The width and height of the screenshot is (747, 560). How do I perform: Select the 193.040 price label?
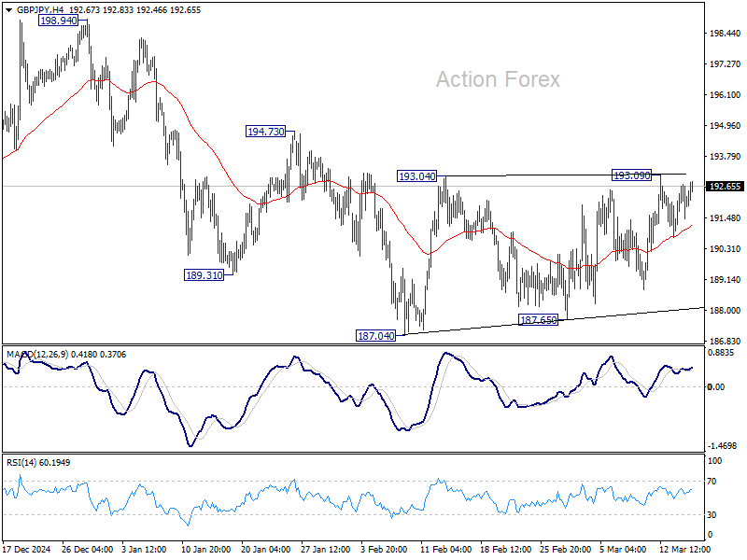(x=416, y=176)
